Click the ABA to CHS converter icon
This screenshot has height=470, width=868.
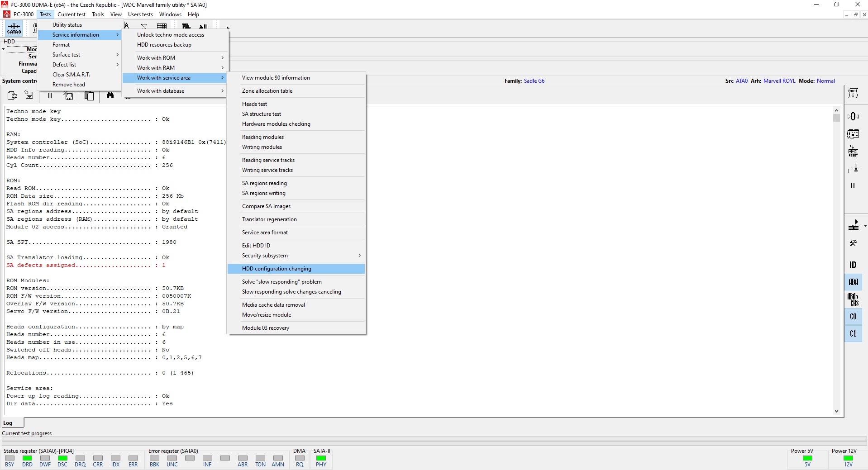853,299
